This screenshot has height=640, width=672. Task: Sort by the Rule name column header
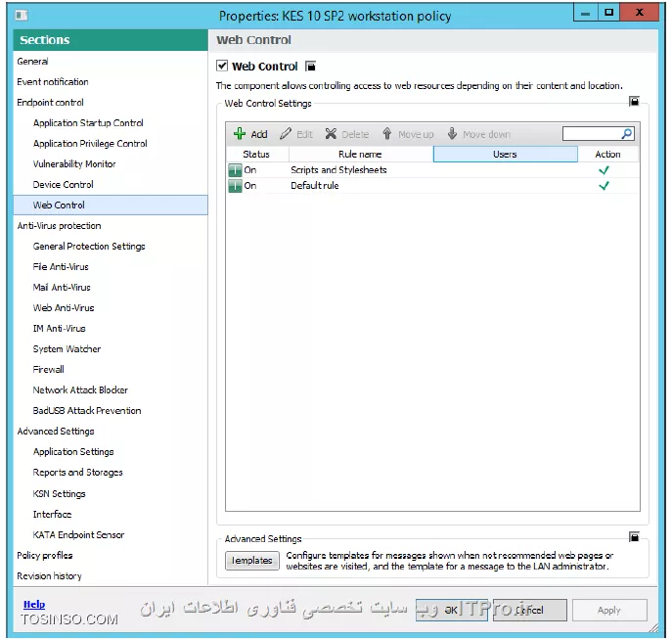(361, 155)
